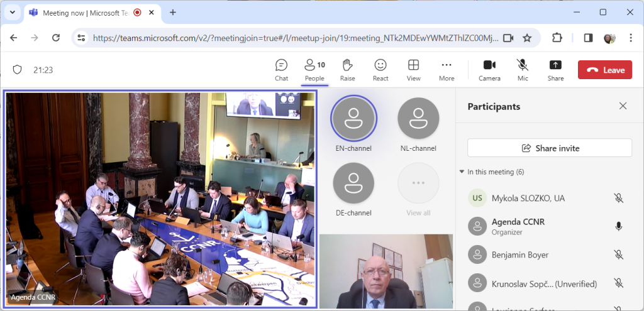The image size is (644, 311).
Task: Open a new browser tab
Action: 173,13
